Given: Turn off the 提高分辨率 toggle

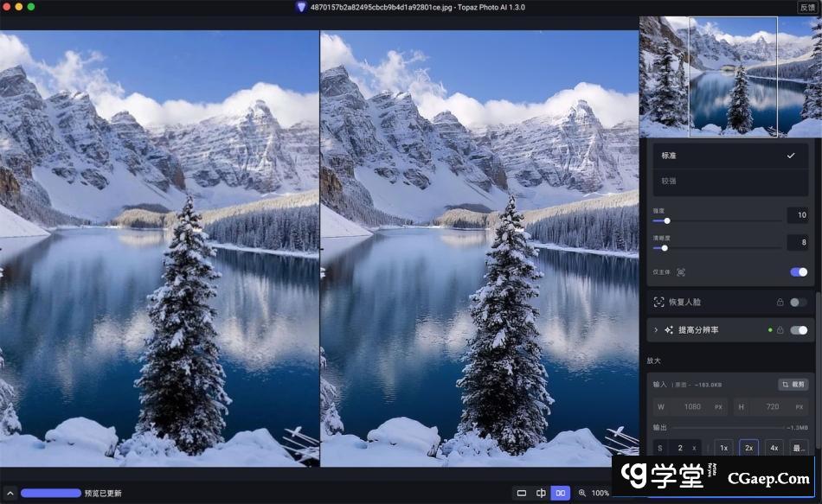Looking at the screenshot, I should (799, 330).
